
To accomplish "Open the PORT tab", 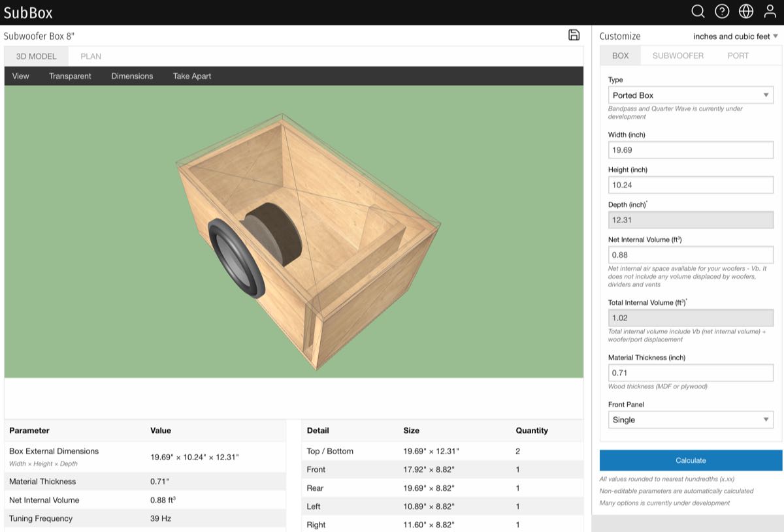I will click(738, 55).
